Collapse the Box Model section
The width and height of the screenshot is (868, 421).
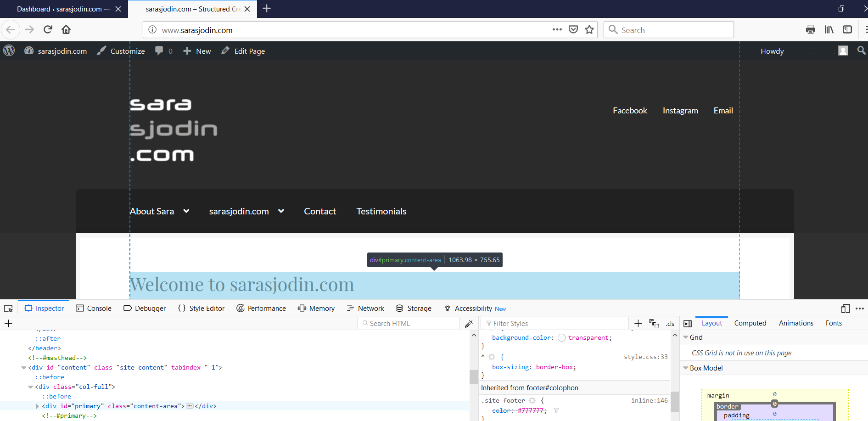(686, 368)
